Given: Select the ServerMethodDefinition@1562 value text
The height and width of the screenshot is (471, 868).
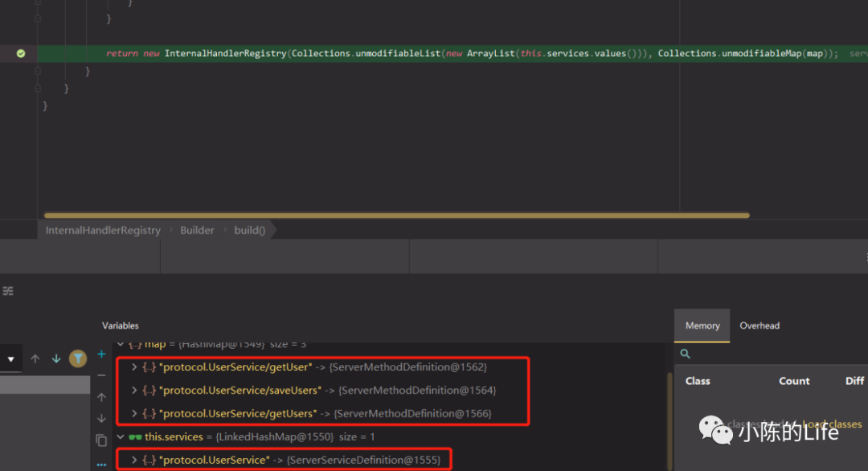Looking at the screenshot, I should pyautogui.click(x=408, y=367).
